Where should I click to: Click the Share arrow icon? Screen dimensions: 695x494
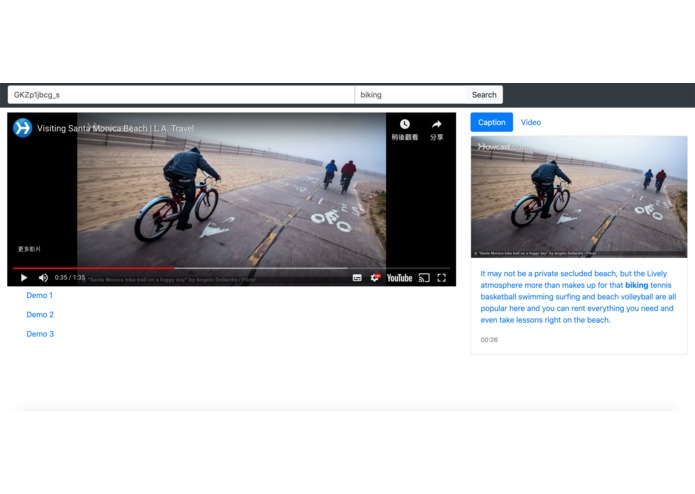[x=437, y=124]
